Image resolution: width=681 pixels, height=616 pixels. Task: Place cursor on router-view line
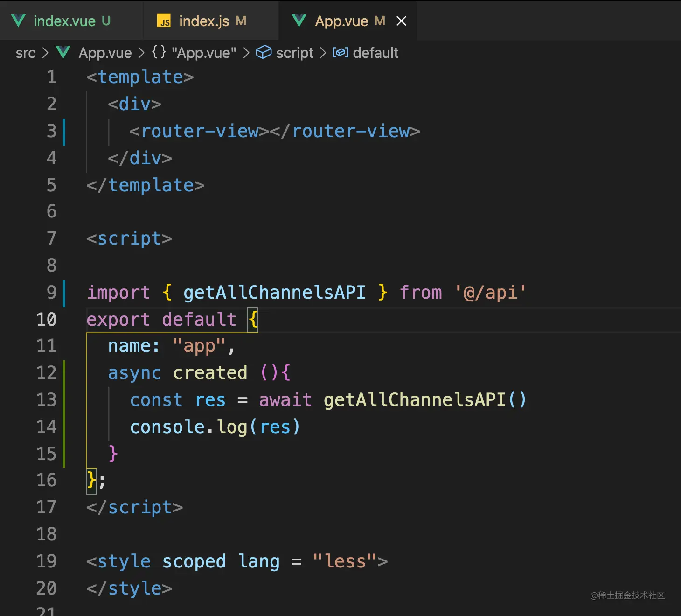pyautogui.click(x=275, y=131)
